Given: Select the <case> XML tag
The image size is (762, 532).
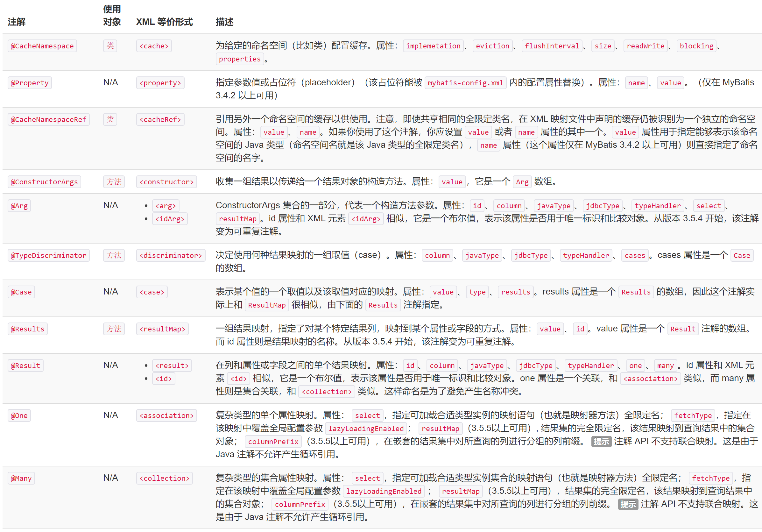Looking at the screenshot, I should tap(152, 292).
